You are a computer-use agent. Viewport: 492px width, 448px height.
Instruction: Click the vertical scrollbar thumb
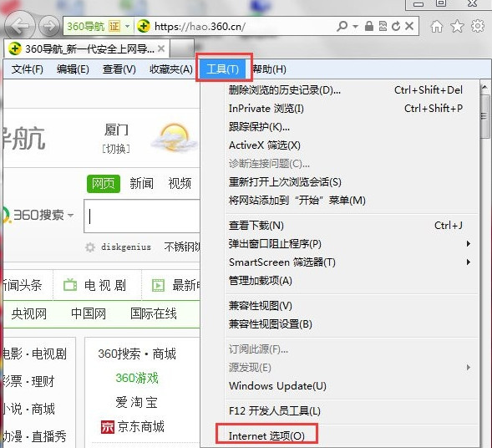click(484, 117)
